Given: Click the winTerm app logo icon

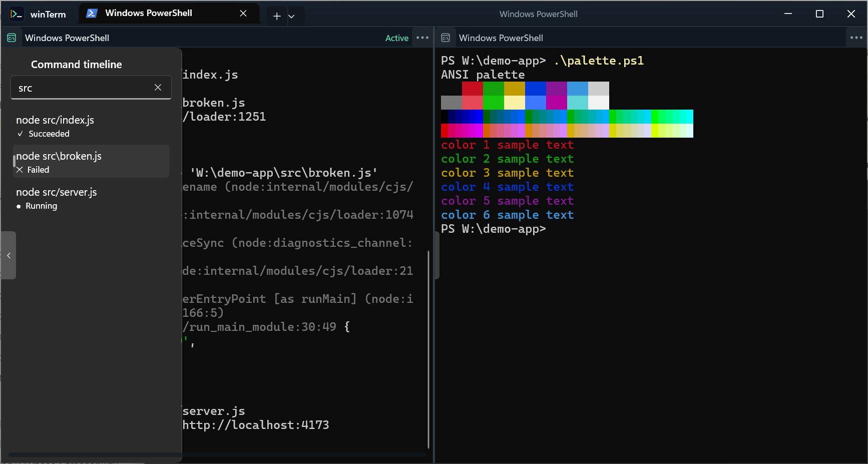Looking at the screenshot, I should pyautogui.click(x=17, y=14).
